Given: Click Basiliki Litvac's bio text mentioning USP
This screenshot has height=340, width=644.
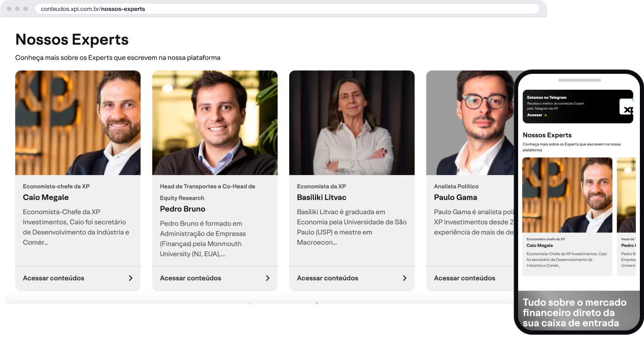Looking at the screenshot, I should 352,227.
